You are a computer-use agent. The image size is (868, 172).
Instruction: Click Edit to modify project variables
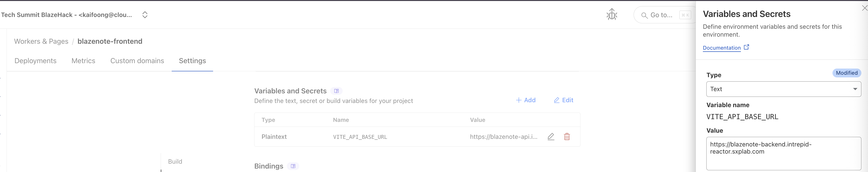(563, 100)
